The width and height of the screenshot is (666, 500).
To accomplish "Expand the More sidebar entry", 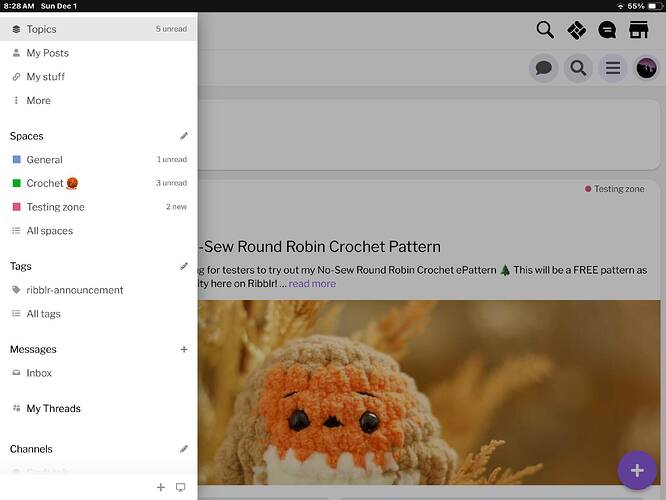I will pyautogui.click(x=98, y=101).
